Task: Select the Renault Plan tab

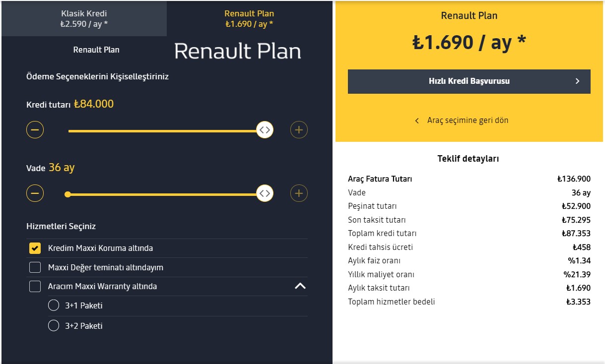Action: 249,18
